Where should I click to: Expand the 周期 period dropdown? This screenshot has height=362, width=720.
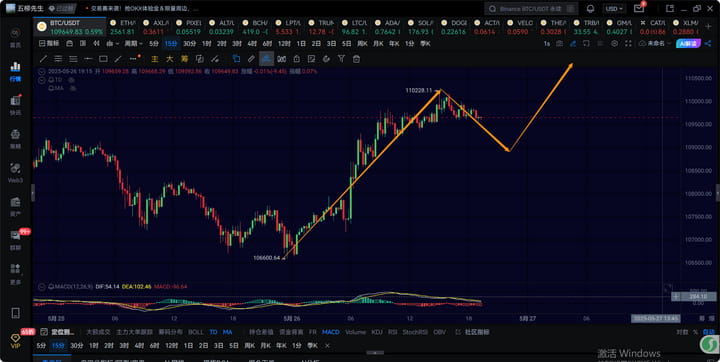pyautogui.click(x=133, y=44)
